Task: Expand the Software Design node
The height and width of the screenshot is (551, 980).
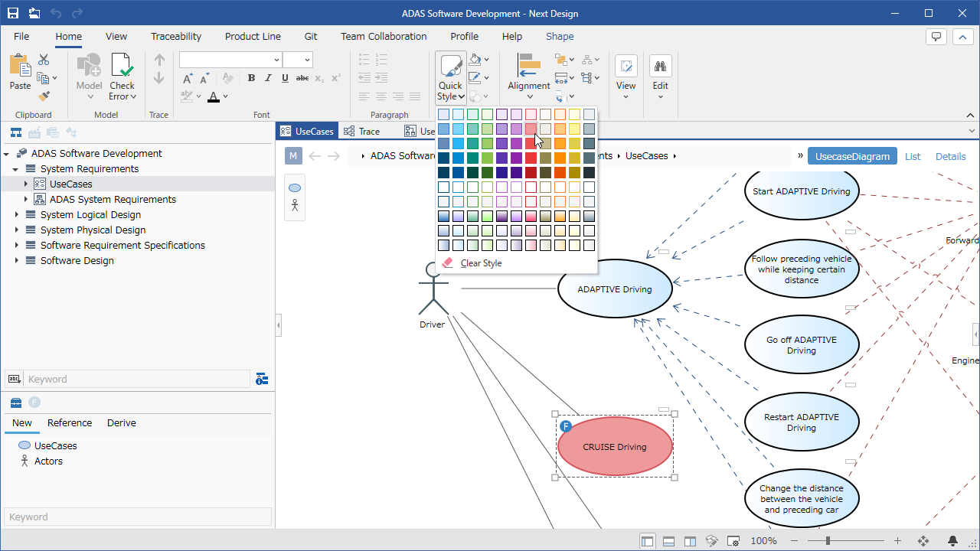Action: click(x=17, y=261)
